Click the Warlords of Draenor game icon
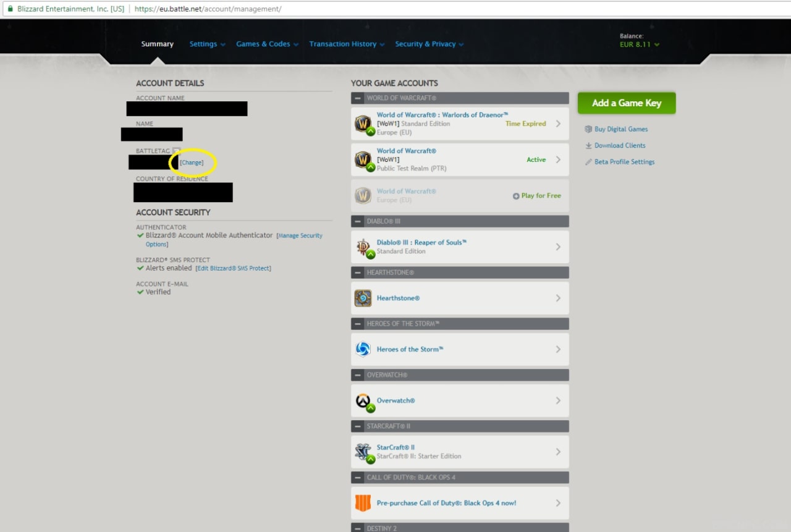The height and width of the screenshot is (532, 791). 363,124
